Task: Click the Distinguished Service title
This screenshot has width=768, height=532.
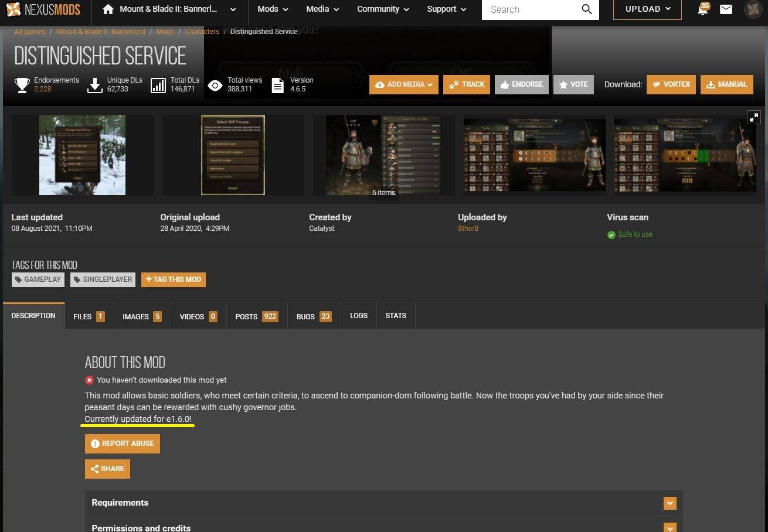Action: click(100, 56)
